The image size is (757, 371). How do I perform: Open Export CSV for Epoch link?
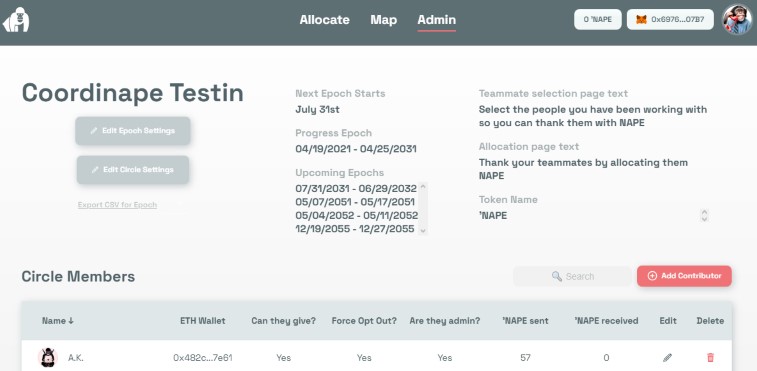click(x=117, y=205)
